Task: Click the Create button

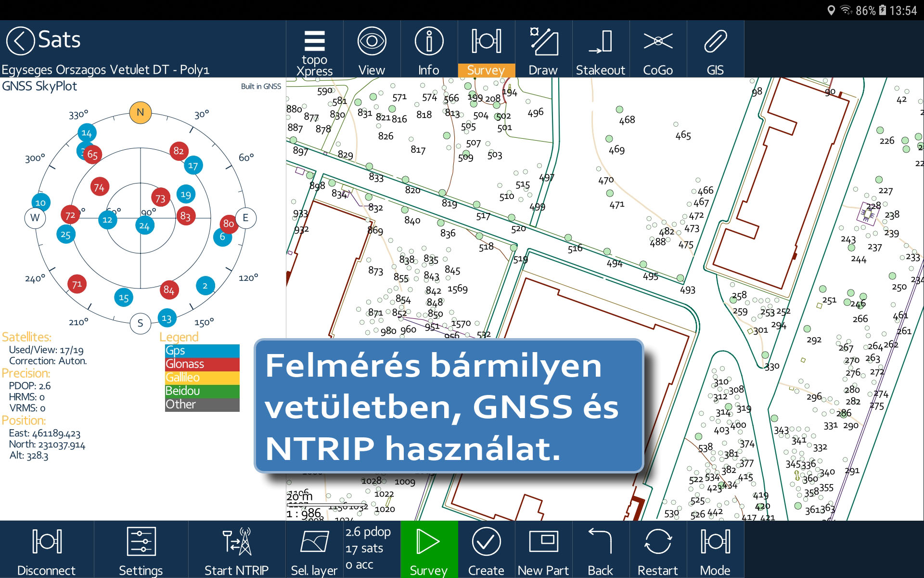Action: [x=484, y=552]
